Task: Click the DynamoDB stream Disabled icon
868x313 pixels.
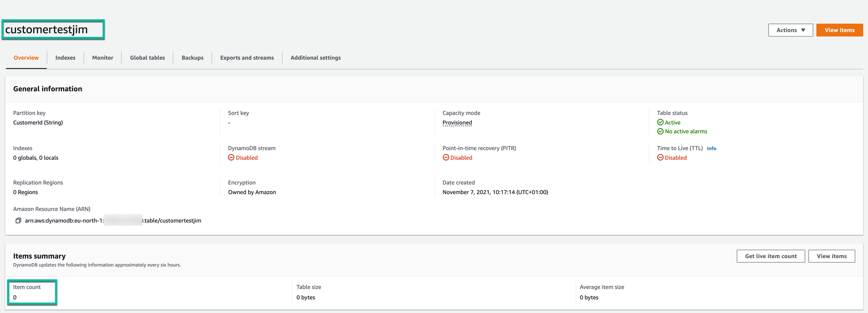Action: tap(231, 158)
